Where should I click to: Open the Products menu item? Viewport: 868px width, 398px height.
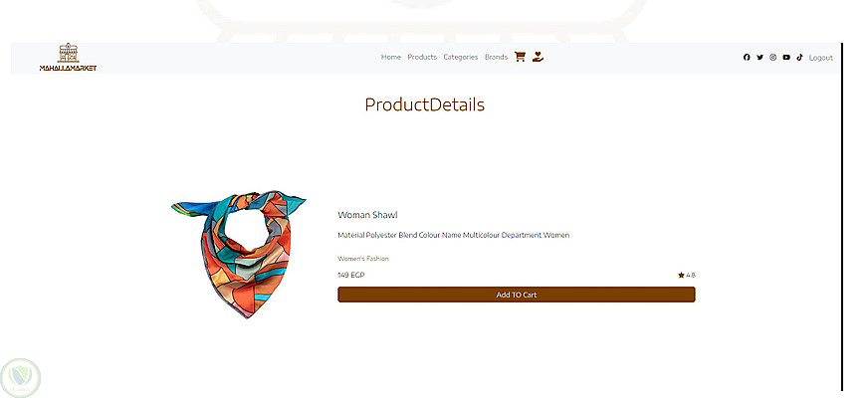coord(422,57)
